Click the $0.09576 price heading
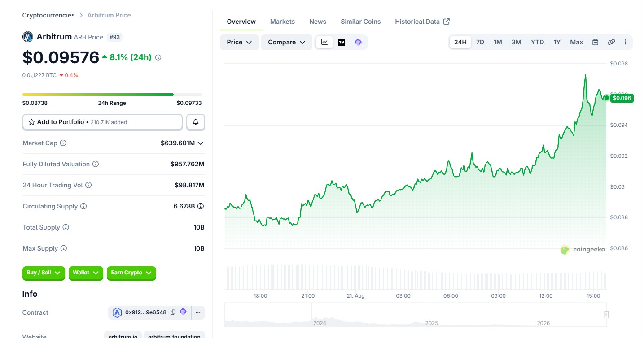 point(61,57)
